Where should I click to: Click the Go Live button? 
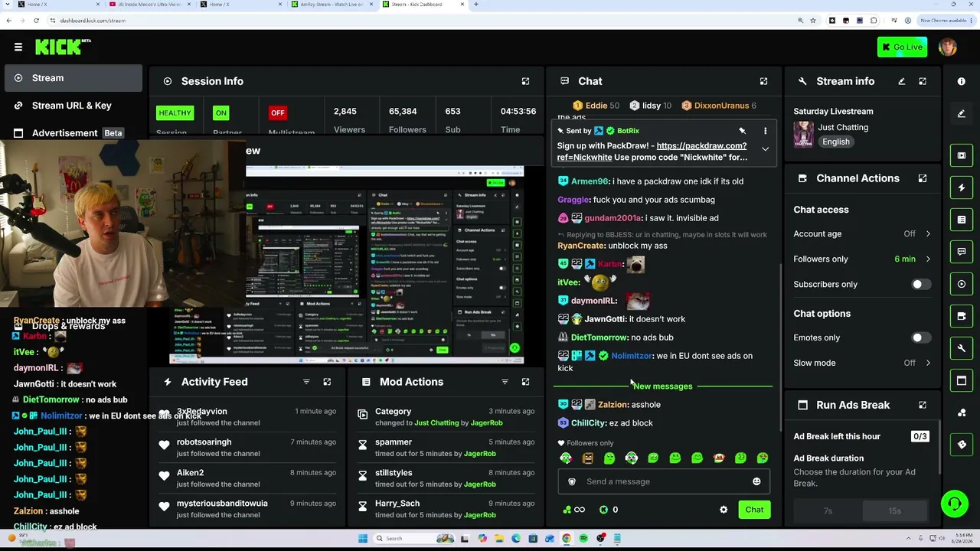point(902,47)
